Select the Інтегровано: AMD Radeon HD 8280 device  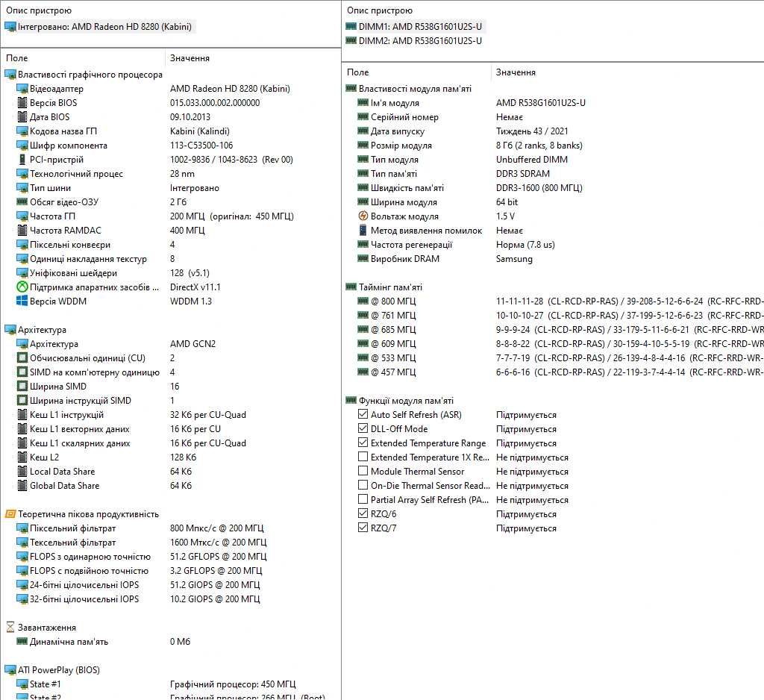coord(99,27)
